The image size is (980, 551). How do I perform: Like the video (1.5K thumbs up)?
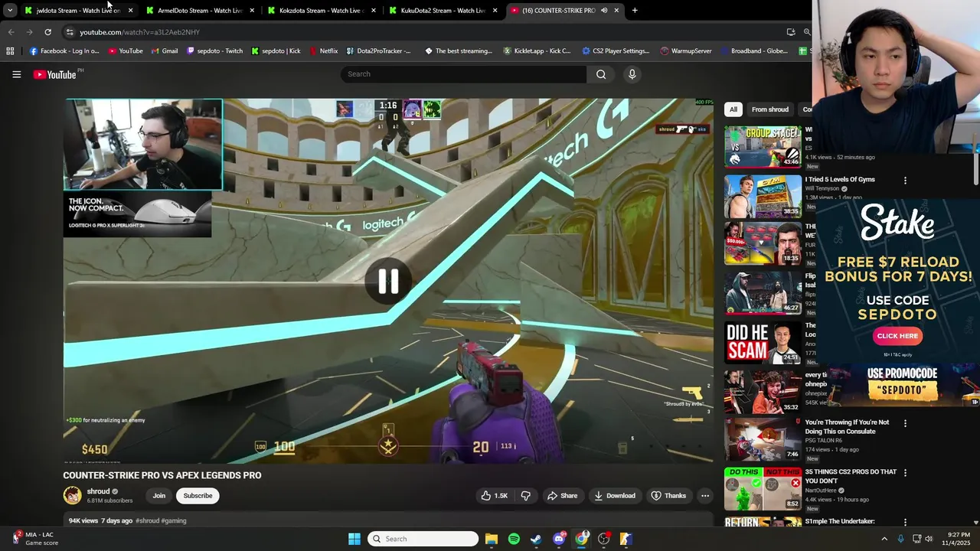pyautogui.click(x=494, y=496)
